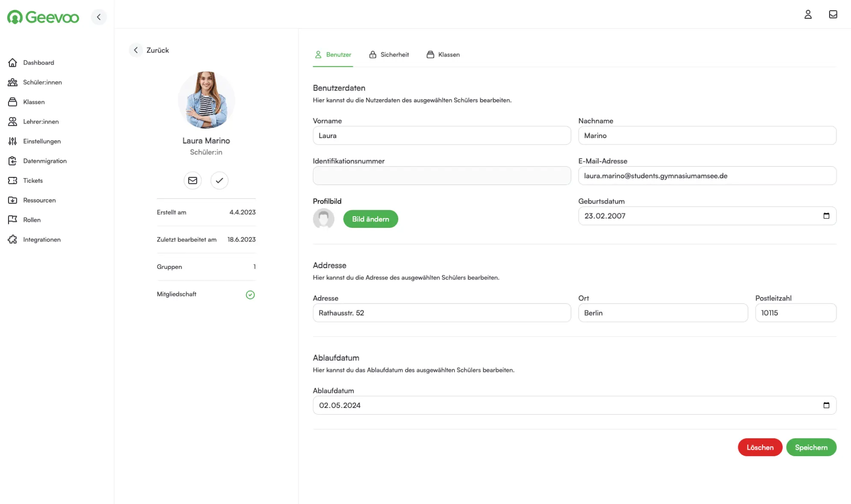The height and width of the screenshot is (504, 851).
Task: Open Datenmigration in the sidebar
Action: (45, 161)
